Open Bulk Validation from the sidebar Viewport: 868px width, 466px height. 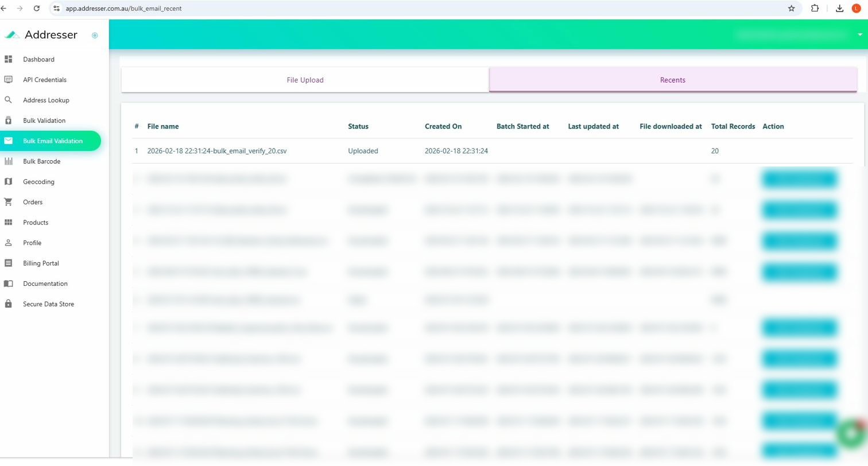[44, 121]
